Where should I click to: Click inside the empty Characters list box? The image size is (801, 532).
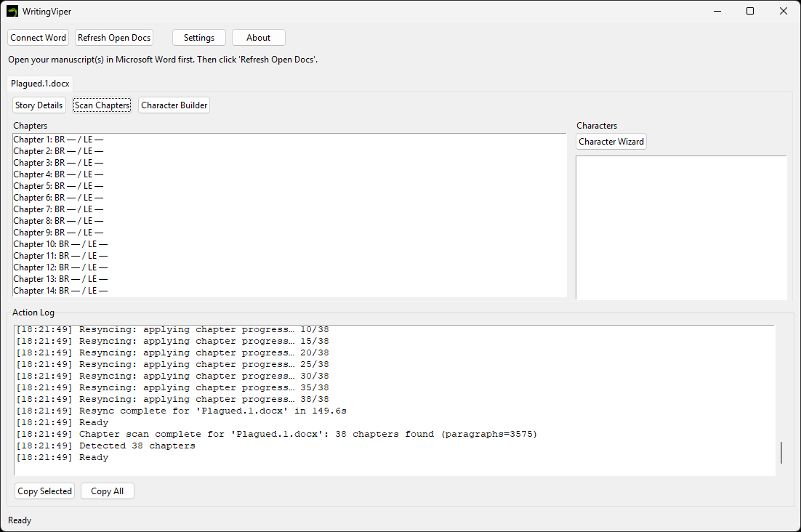(680, 225)
